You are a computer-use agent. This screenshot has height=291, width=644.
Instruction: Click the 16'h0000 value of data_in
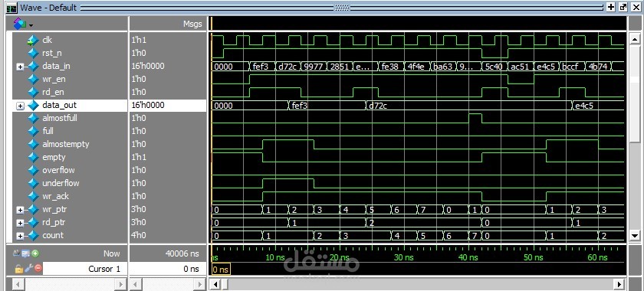(x=148, y=66)
